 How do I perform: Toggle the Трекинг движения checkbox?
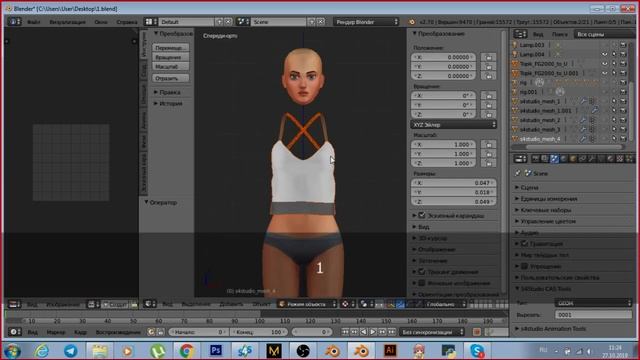click(x=422, y=271)
